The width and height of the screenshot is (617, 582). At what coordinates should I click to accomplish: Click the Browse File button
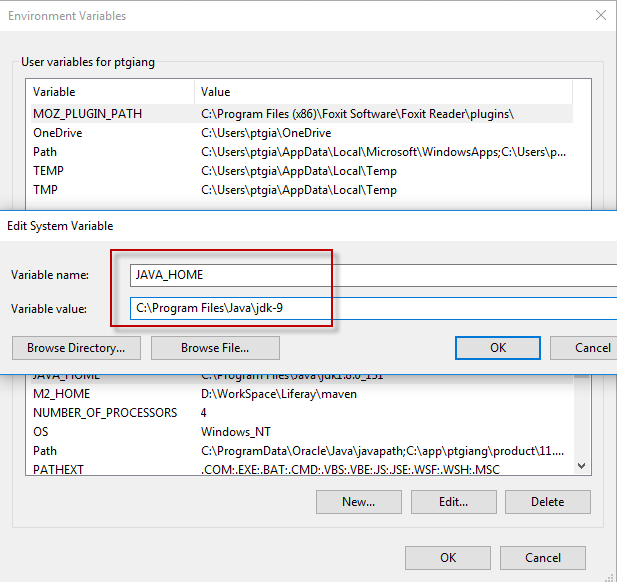pyautogui.click(x=215, y=348)
